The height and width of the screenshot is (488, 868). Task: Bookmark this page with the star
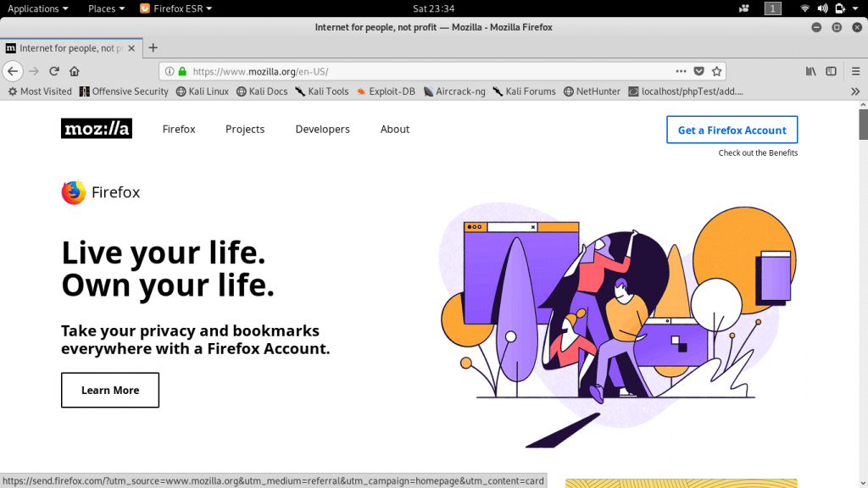point(717,71)
